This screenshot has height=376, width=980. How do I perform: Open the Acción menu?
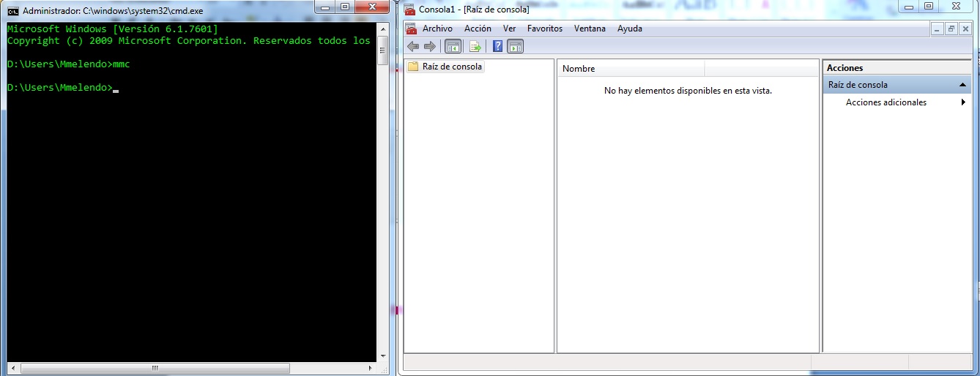pos(478,29)
